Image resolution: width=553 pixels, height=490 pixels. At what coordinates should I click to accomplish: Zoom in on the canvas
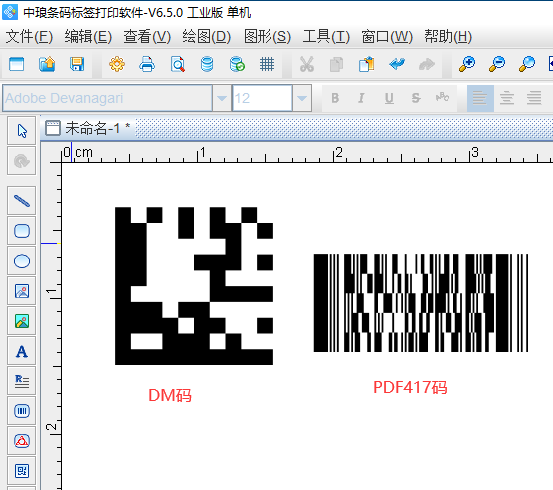click(x=467, y=64)
